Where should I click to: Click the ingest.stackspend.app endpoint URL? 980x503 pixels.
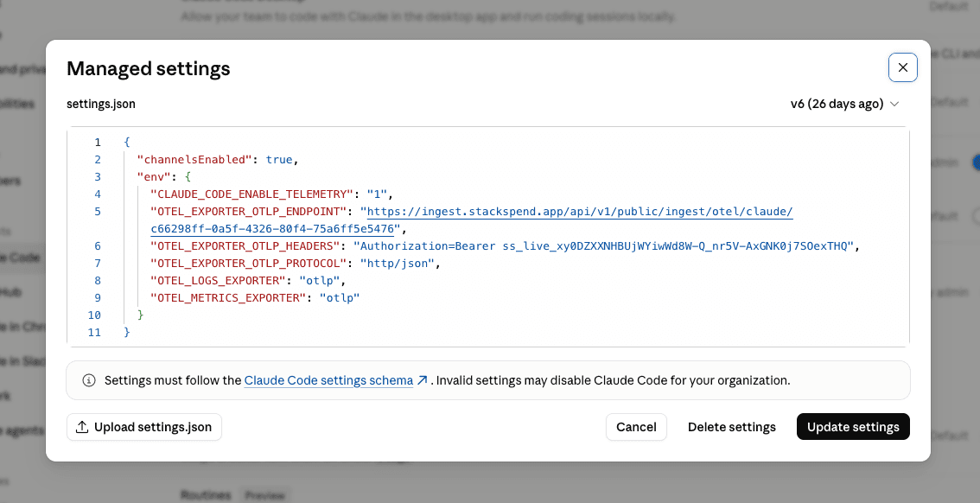pyautogui.click(x=579, y=211)
